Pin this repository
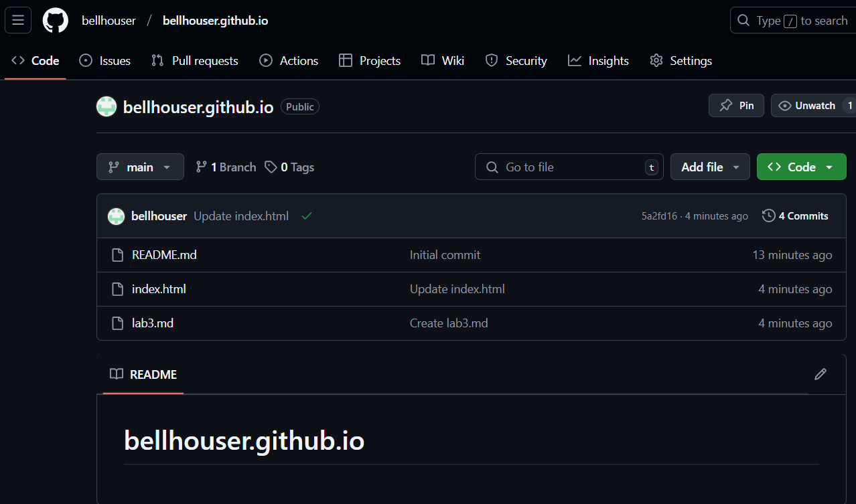This screenshot has width=856, height=504. pos(736,106)
